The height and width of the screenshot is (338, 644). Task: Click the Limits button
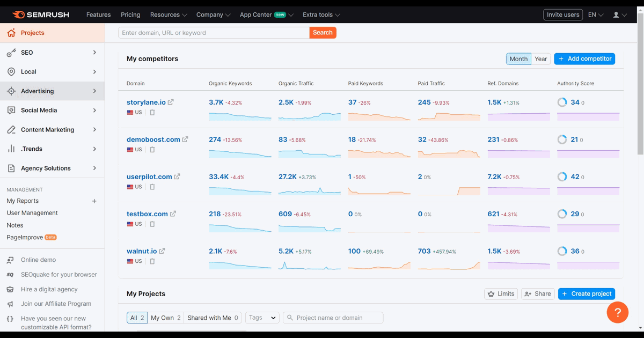[x=501, y=294]
